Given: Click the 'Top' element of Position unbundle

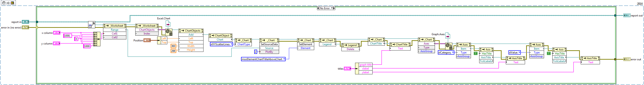Looking at the screenshot, I should point(164,42).
